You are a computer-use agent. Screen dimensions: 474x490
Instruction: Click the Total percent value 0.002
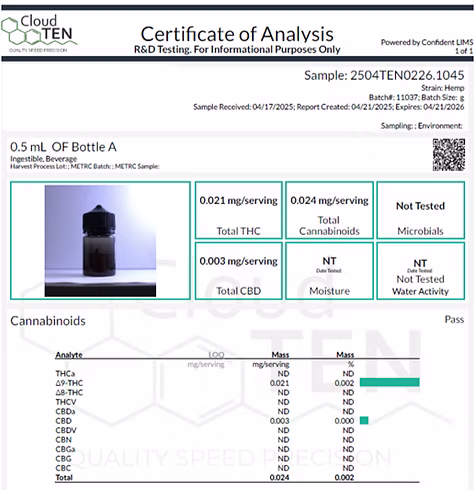(x=344, y=477)
